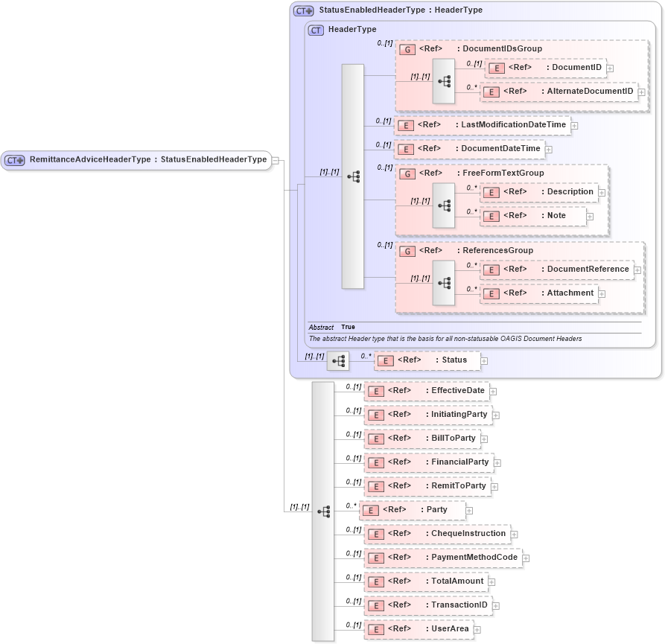Select the Status element icon
The height and width of the screenshot is (644, 665).
click(x=384, y=360)
